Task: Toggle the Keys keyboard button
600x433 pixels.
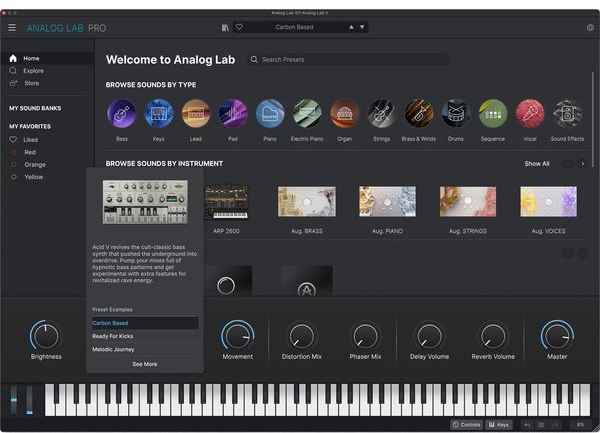Action: click(499, 425)
